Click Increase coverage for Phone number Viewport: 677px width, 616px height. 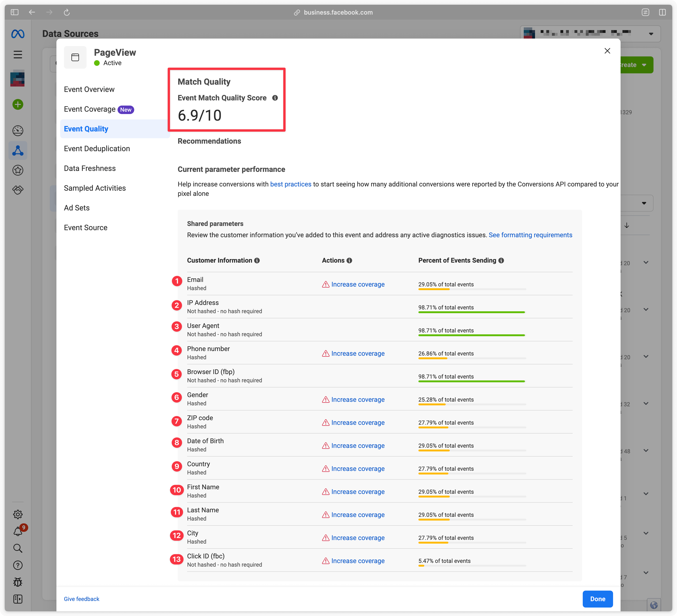[358, 354]
